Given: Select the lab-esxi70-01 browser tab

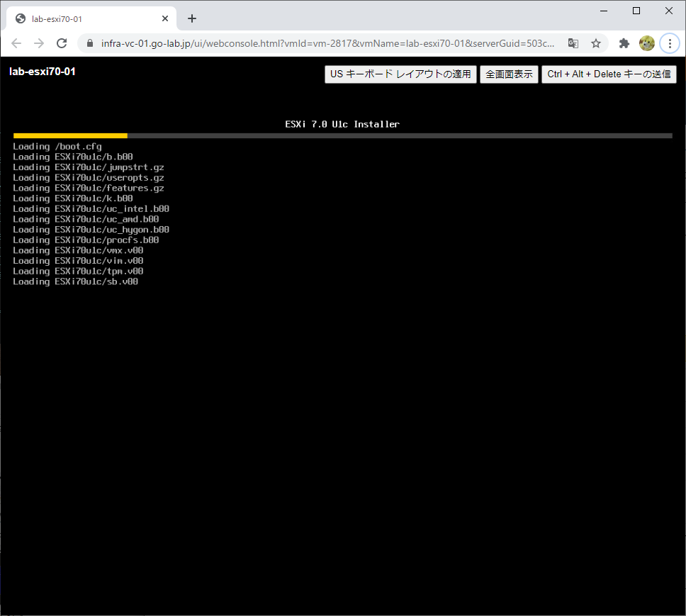Looking at the screenshot, I should [x=91, y=19].
